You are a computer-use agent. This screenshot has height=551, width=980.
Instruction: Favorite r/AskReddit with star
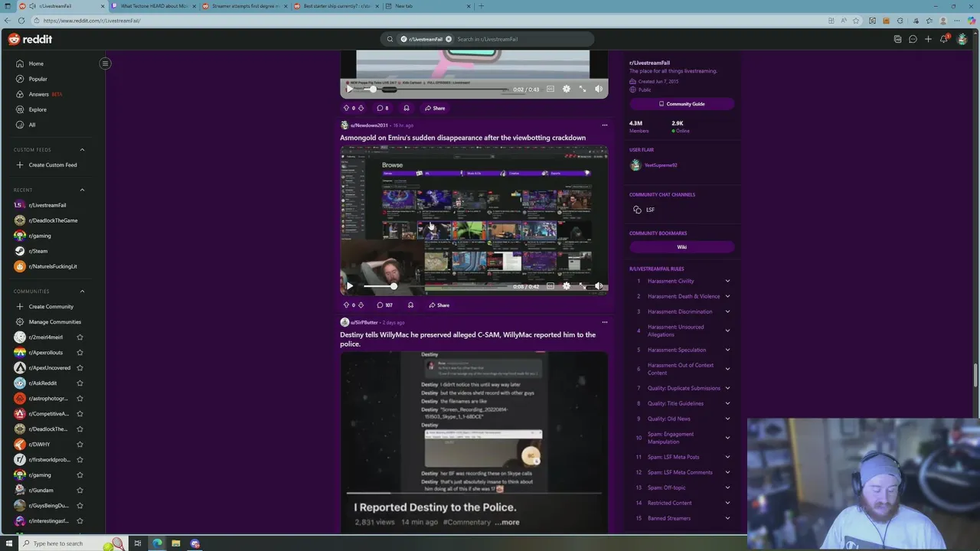pyautogui.click(x=80, y=383)
